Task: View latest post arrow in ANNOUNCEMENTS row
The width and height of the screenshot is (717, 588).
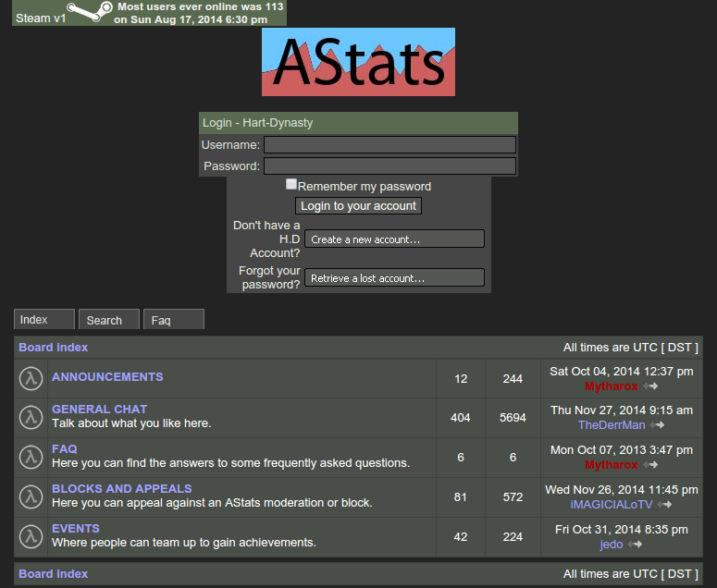Action: 650,386
